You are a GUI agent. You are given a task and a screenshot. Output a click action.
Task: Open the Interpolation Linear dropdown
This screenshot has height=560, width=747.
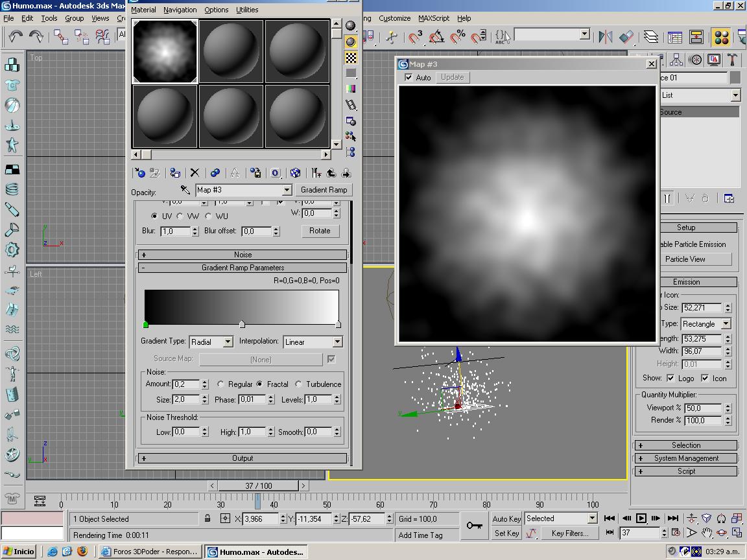click(313, 342)
